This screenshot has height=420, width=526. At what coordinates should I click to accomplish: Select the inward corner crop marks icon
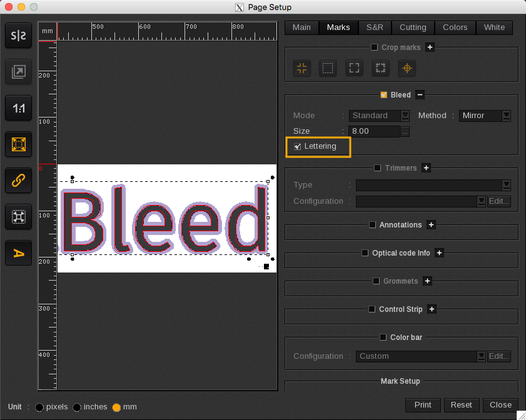click(x=302, y=68)
